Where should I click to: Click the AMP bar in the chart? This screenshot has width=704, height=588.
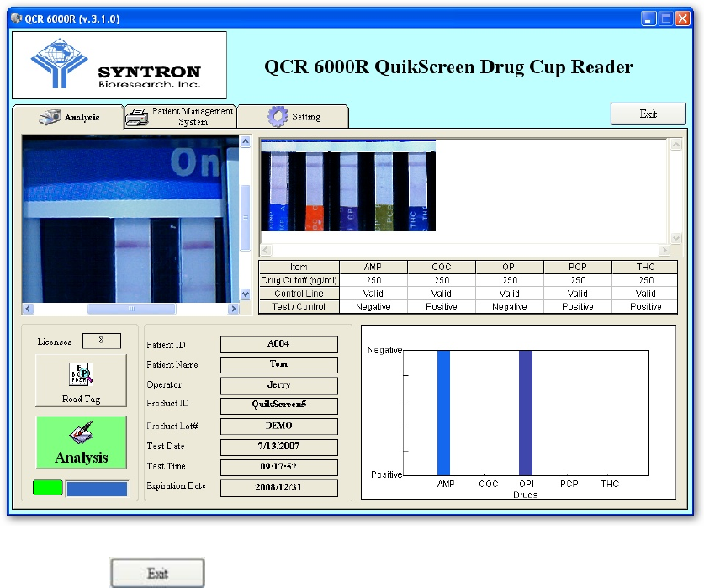[443, 413]
